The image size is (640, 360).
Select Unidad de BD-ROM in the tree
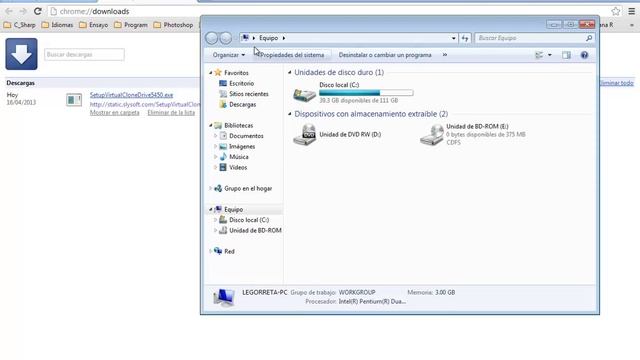tap(255, 230)
